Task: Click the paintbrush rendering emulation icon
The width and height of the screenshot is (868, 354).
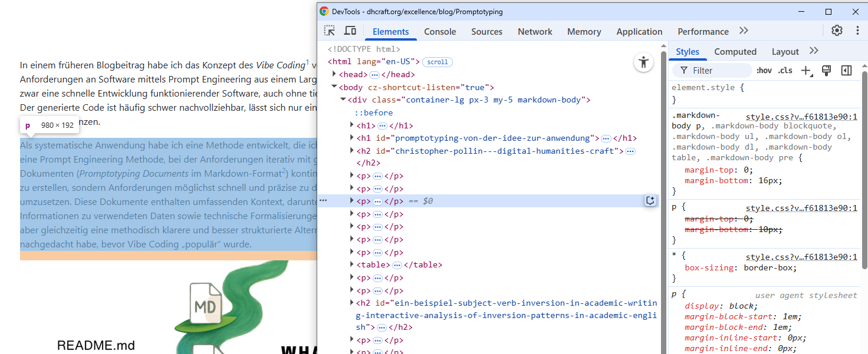Action: (x=826, y=71)
